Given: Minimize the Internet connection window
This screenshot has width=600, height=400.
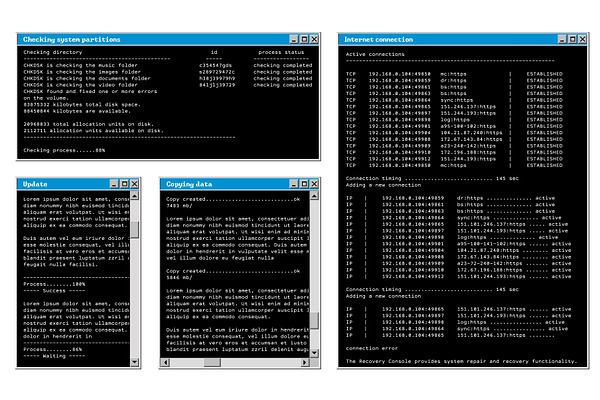Looking at the screenshot, I should [562, 39].
